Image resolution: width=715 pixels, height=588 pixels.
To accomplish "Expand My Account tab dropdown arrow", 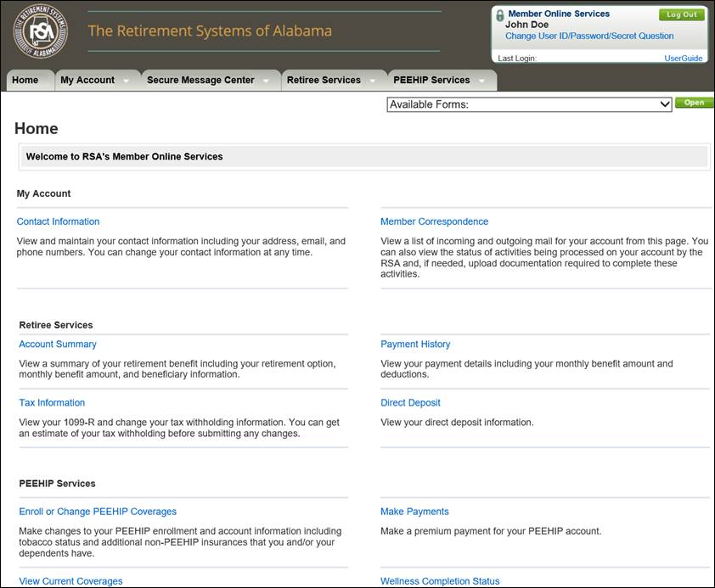I will coord(126,81).
